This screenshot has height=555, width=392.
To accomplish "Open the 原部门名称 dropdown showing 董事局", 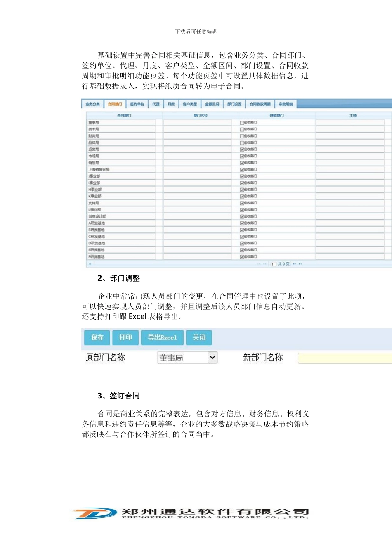I will (187, 358).
